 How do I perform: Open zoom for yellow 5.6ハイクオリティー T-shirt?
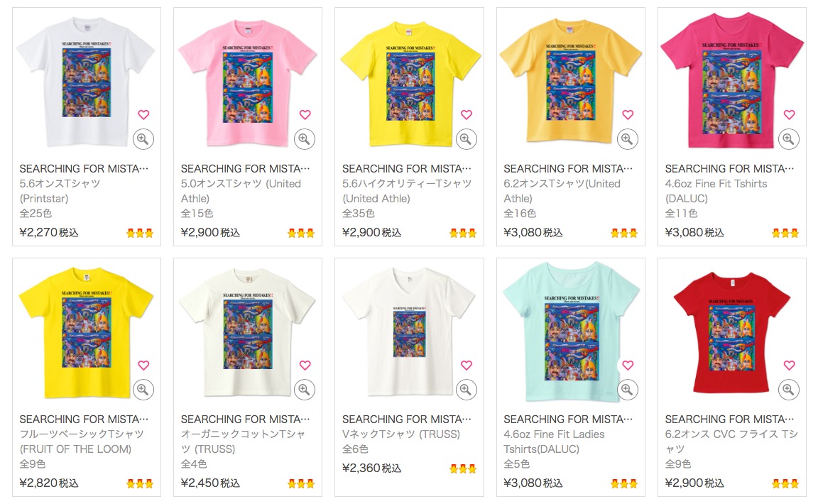pyautogui.click(x=466, y=139)
